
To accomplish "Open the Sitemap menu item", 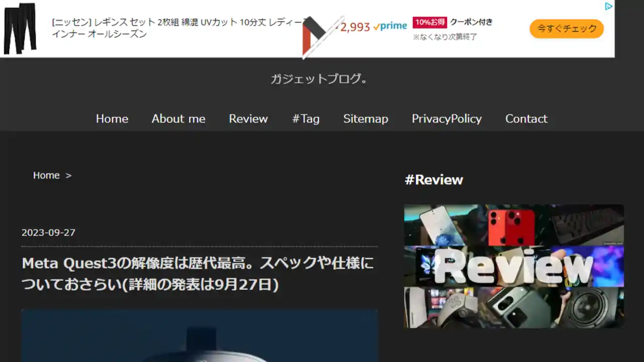I will 365,119.
